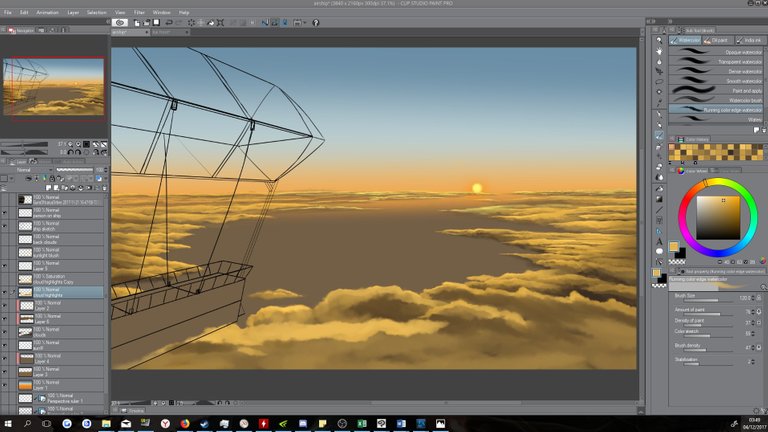Viewport: 768px width, 432px height.
Task: Toggle visibility of the cloud highlights layer
Action: (5, 292)
